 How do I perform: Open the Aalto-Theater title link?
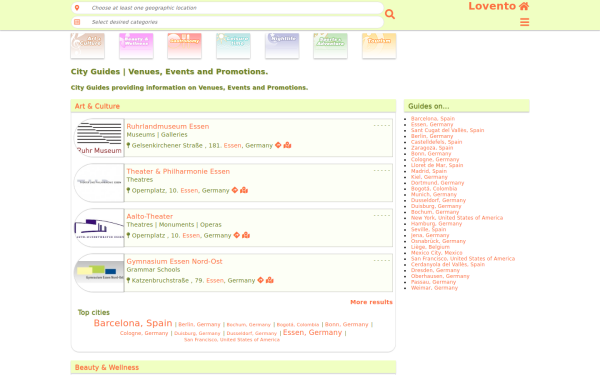150,216
